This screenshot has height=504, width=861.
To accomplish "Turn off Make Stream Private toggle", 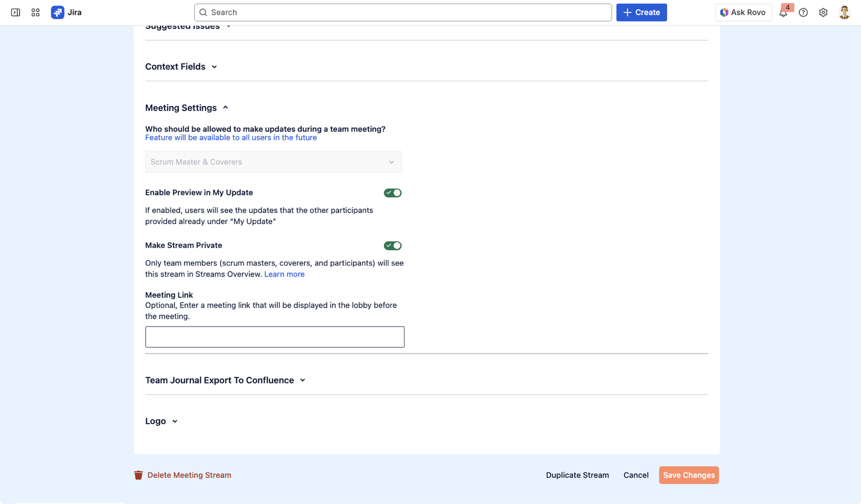I will pyautogui.click(x=392, y=245).
